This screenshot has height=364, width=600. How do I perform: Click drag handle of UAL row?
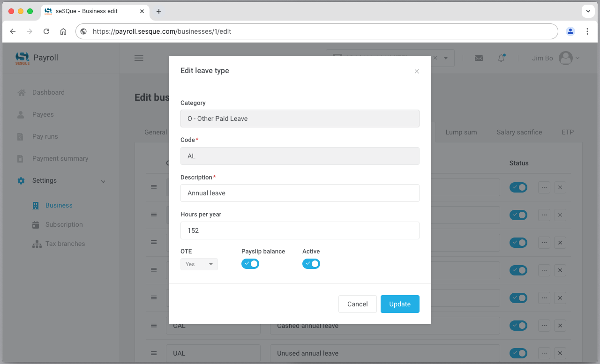tap(153, 353)
